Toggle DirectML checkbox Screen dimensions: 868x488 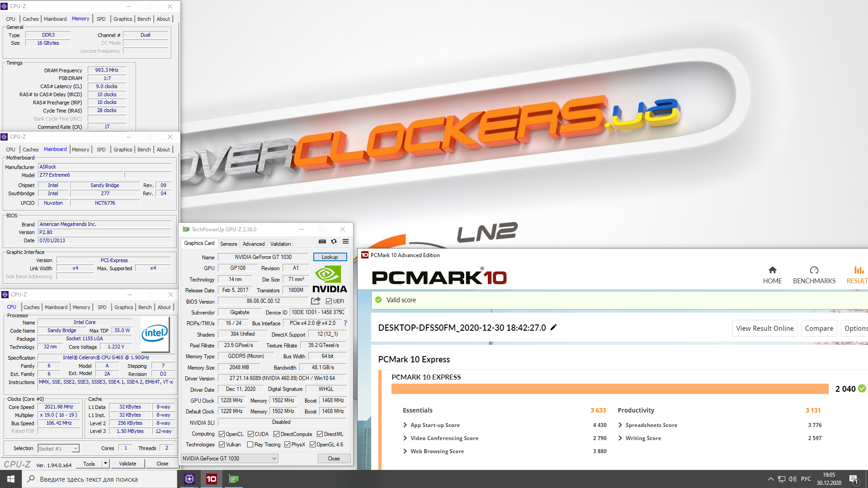[320, 434]
